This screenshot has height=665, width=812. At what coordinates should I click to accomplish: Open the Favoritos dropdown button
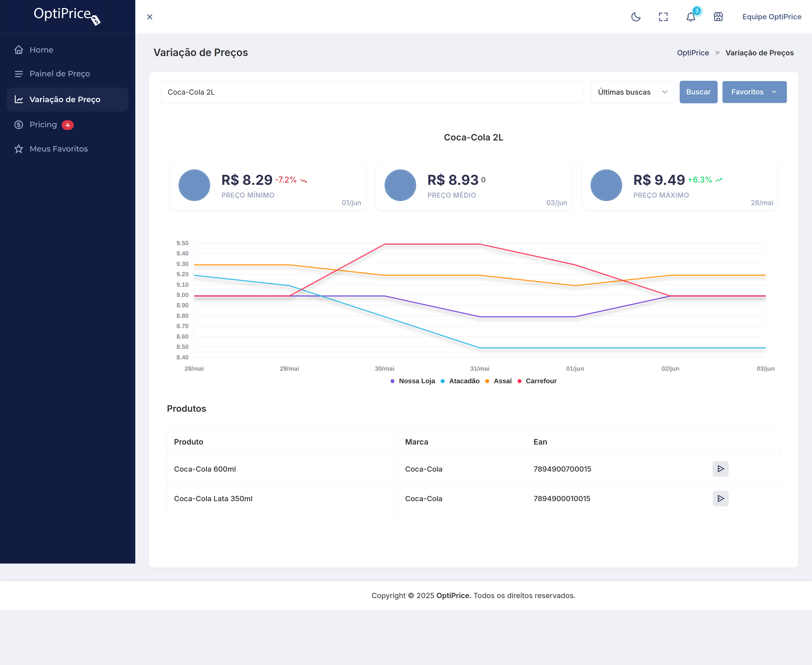pos(754,92)
